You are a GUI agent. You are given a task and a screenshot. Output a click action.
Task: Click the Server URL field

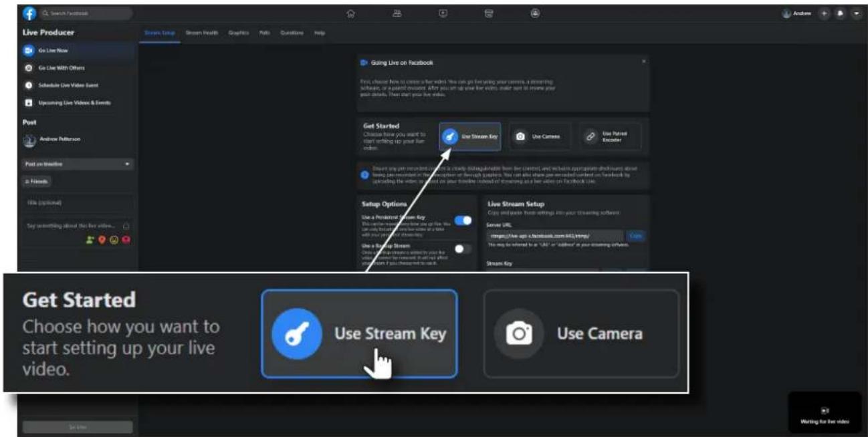(x=555, y=236)
